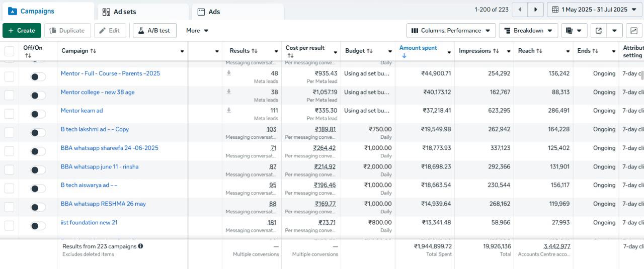Go to next page of results
Screen dimensions: 644x269
click(x=536, y=10)
